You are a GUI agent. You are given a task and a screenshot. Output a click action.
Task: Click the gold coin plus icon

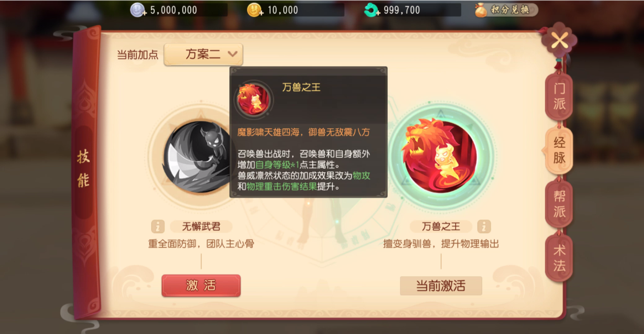[x=254, y=10]
